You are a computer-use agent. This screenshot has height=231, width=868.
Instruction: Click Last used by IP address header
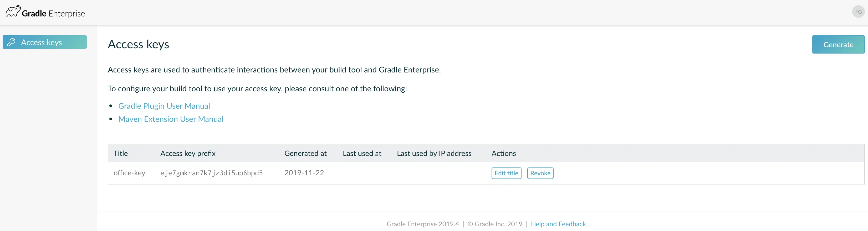pyautogui.click(x=434, y=153)
